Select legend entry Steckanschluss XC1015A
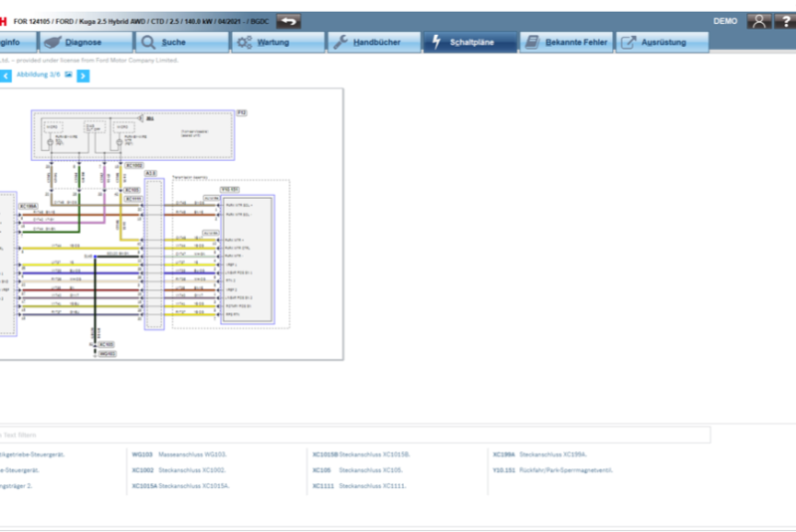Image resolution: width=796 pixels, height=532 pixels. click(181, 486)
